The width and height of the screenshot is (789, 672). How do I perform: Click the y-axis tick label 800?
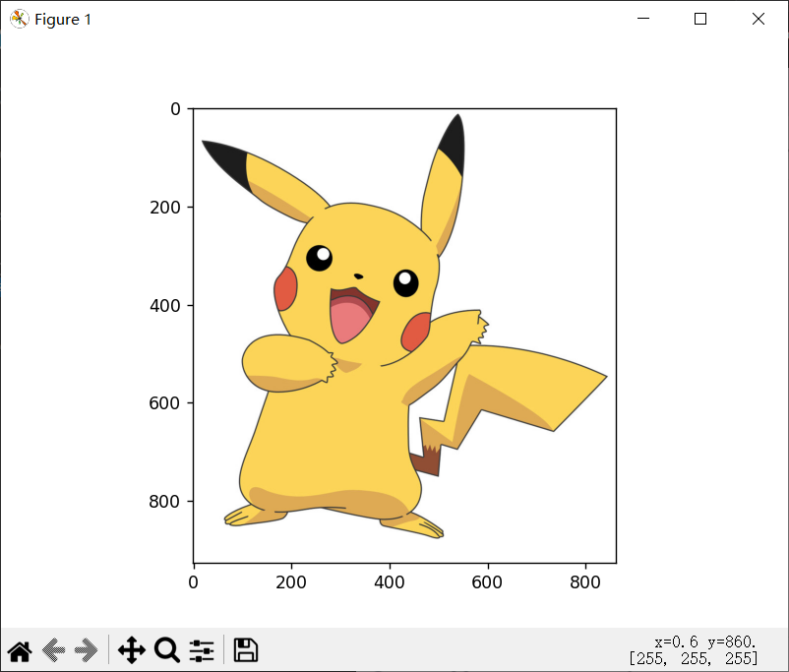(x=164, y=502)
